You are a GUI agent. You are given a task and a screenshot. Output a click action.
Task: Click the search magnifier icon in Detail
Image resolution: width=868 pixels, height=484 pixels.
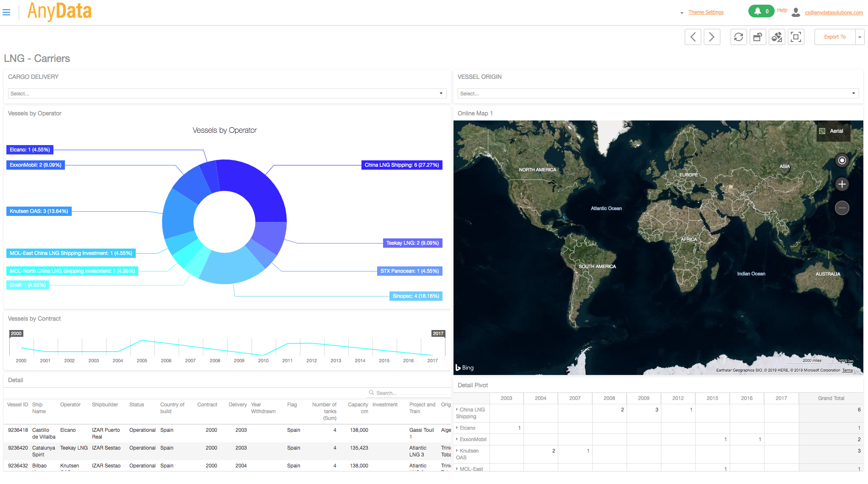[372, 393]
